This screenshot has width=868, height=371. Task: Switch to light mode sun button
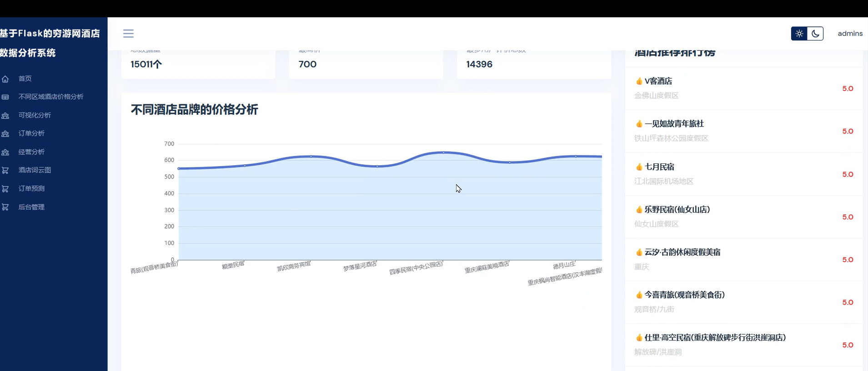pyautogui.click(x=799, y=34)
